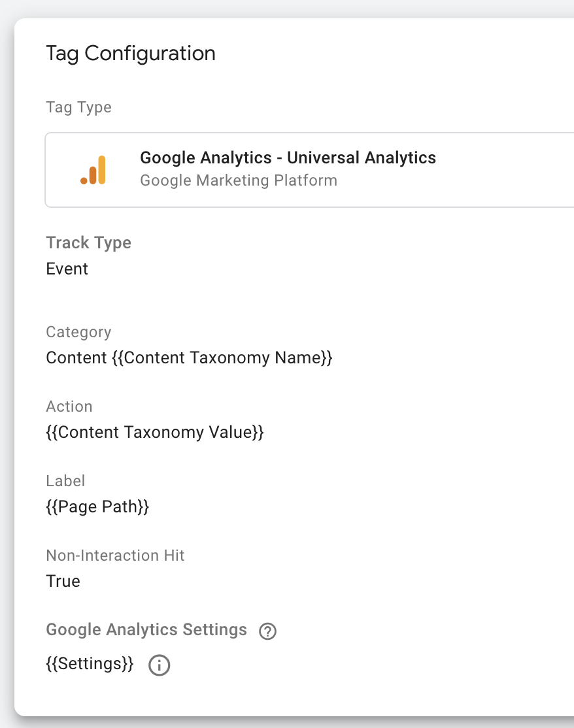Click the Google Analytics bar chart logo
574x728 pixels.
93,170
